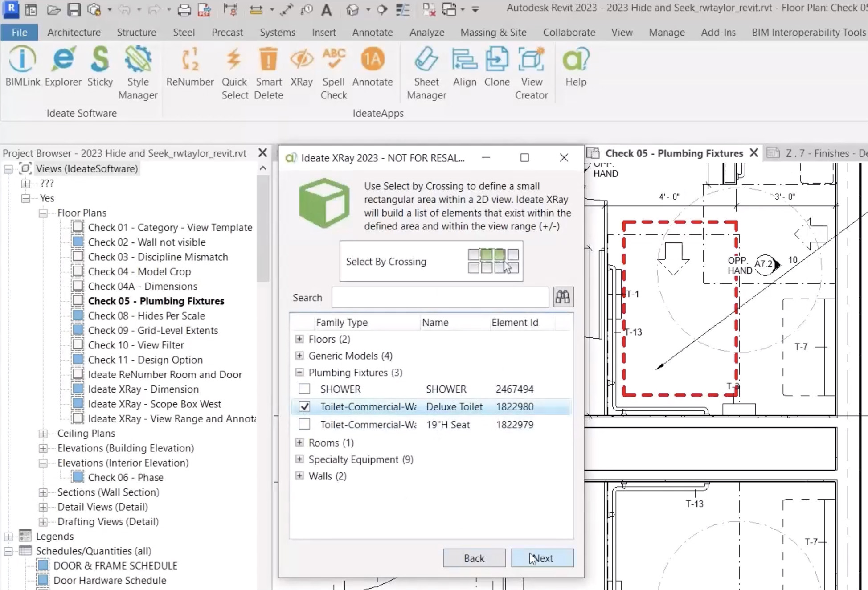This screenshot has height=590, width=868.
Task: Uncheck the Deluxe Toilet checkbox
Action: pos(304,406)
